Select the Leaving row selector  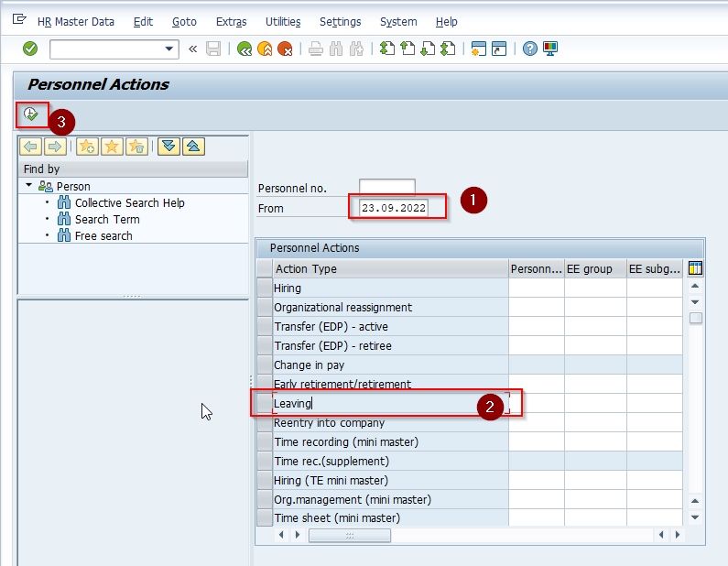click(265, 404)
